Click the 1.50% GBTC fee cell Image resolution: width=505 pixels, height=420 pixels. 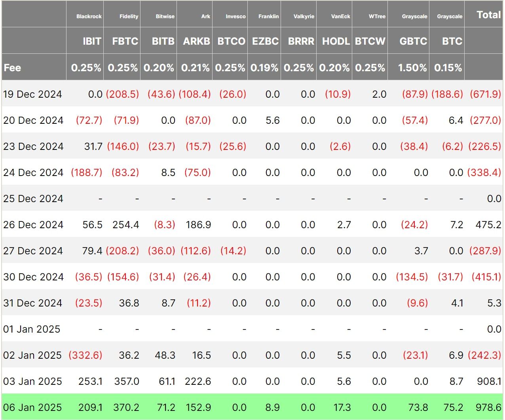click(412, 68)
